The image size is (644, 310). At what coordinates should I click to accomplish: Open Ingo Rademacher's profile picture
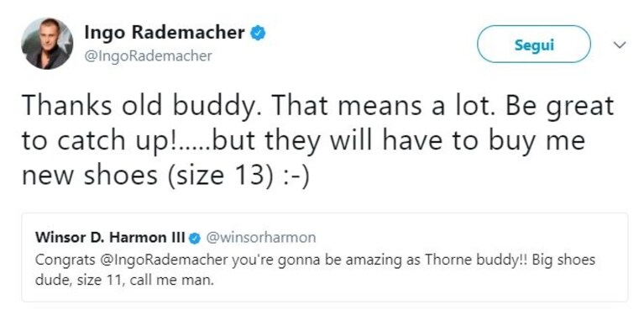click(x=47, y=44)
